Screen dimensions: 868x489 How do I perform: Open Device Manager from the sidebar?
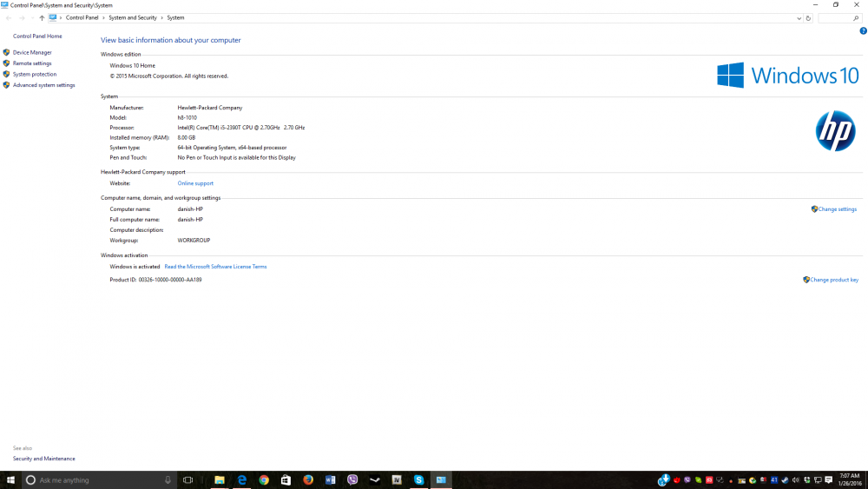click(x=32, y=53)
